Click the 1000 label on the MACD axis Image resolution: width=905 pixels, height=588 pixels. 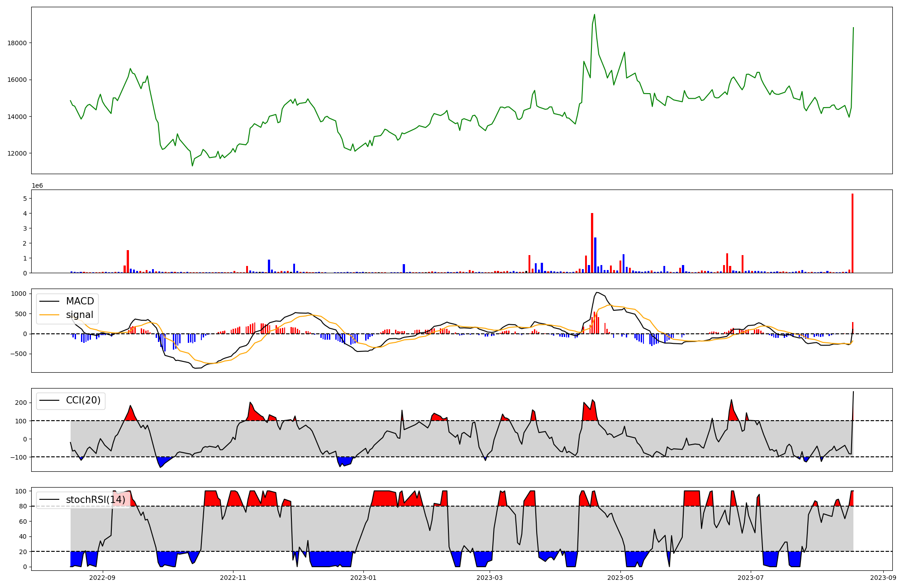click(19, 294)
